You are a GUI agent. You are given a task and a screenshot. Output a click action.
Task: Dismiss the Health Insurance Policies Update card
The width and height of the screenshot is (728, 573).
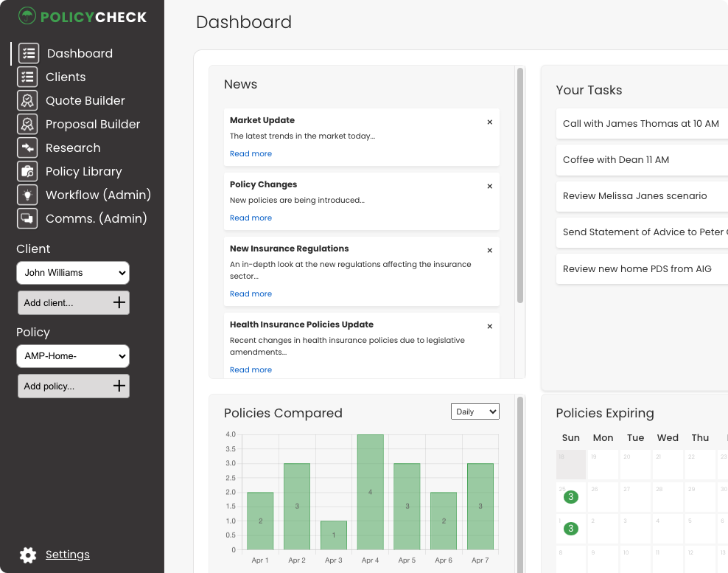click(x=489, y=327)
